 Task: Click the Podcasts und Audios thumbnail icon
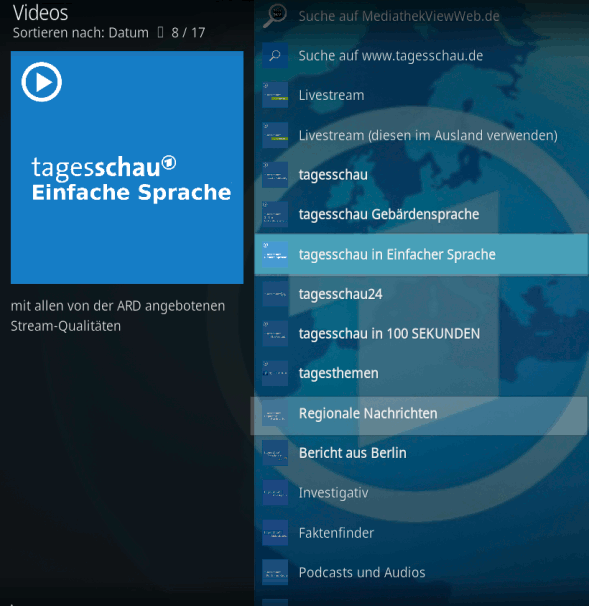pyautogui.click(x=275, y=572)
